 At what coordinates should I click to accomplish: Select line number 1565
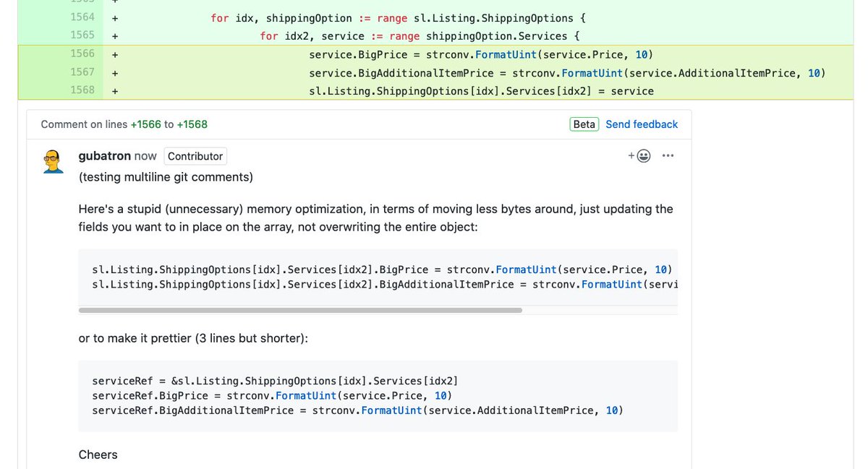(x=82, y=35)
